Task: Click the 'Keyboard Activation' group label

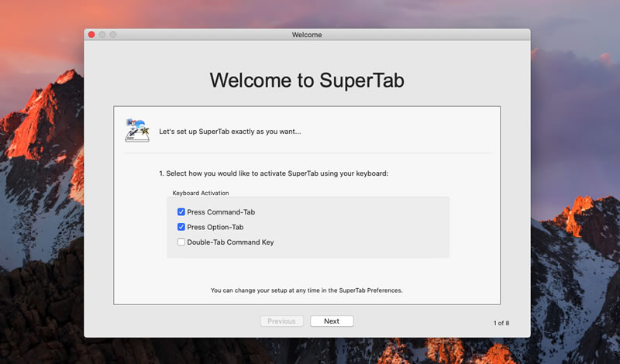Action: click(x=201, y=193)
